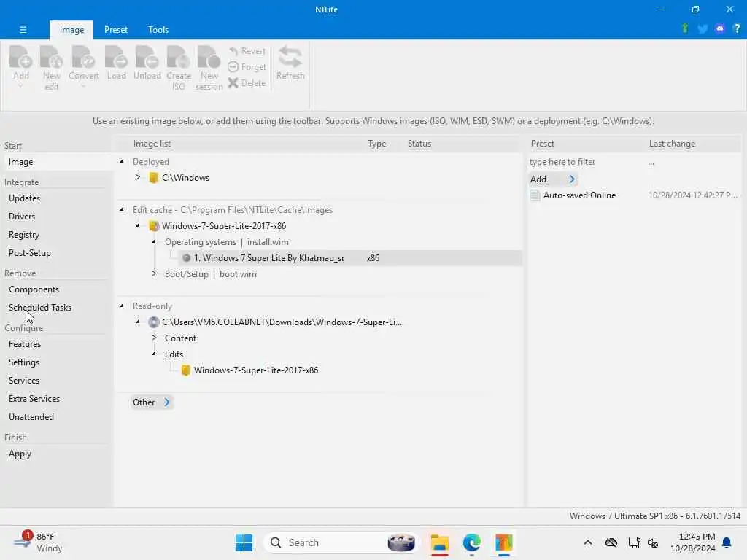
Task: Open the Updates page in sidebar
Action: pyautogui.click(x=24, y=198)
